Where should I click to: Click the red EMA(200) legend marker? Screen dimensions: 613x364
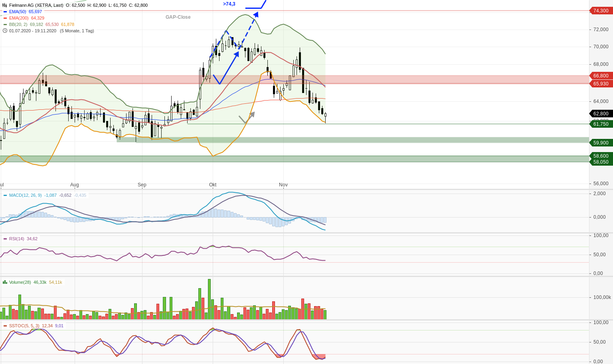(x=5, y=18)
